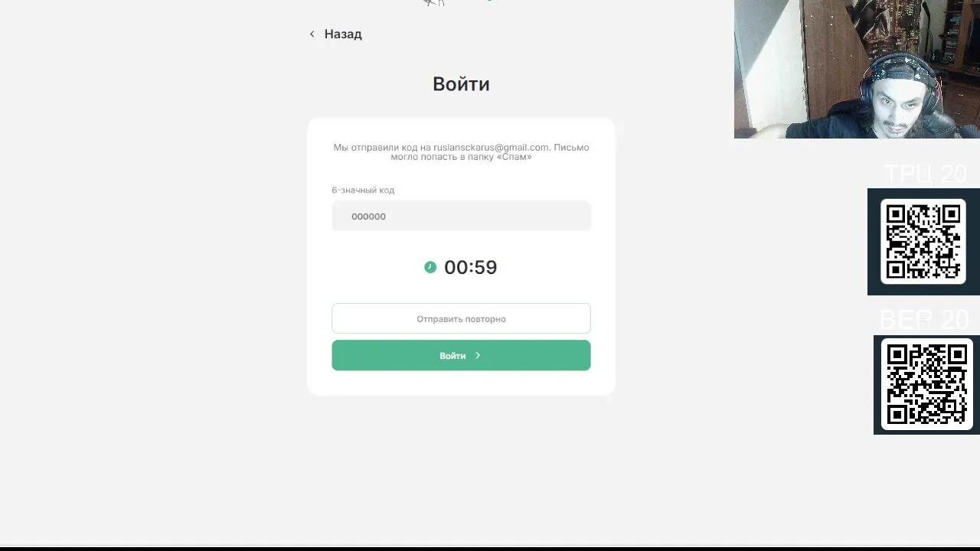Screen dimensions: 980x551
Task: Click the ruslansckarus@gmail.com email text
Action: coord(492,147)
